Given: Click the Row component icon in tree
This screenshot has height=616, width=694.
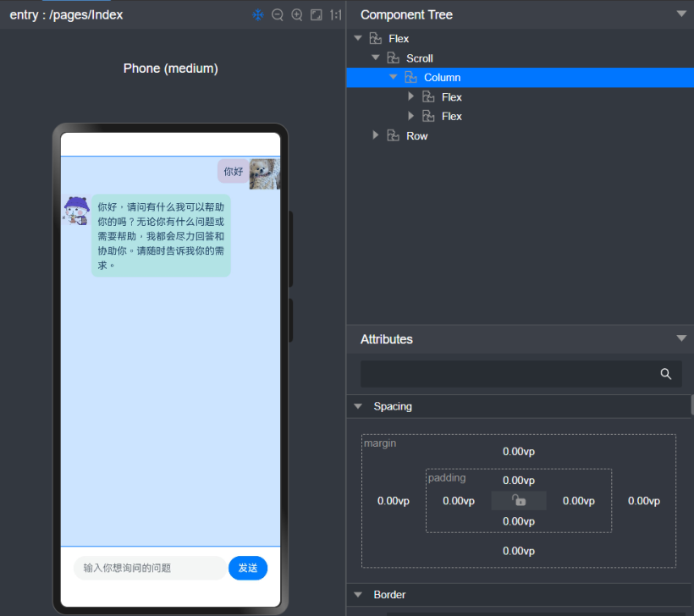Looking at the screenshot, I should (x=393, y=135).
